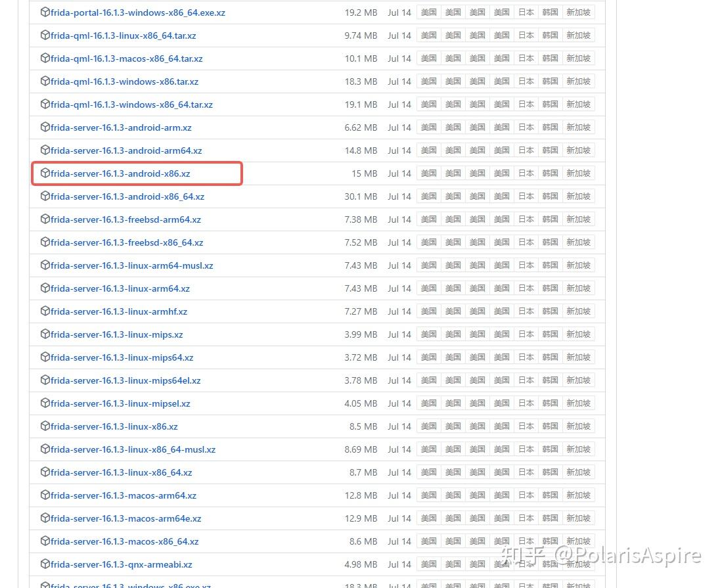Click package icon beside frida-qml-16.1.3-windows-x86_64.tar.xz
Screen dimensions: 720x588
[45, 104]
